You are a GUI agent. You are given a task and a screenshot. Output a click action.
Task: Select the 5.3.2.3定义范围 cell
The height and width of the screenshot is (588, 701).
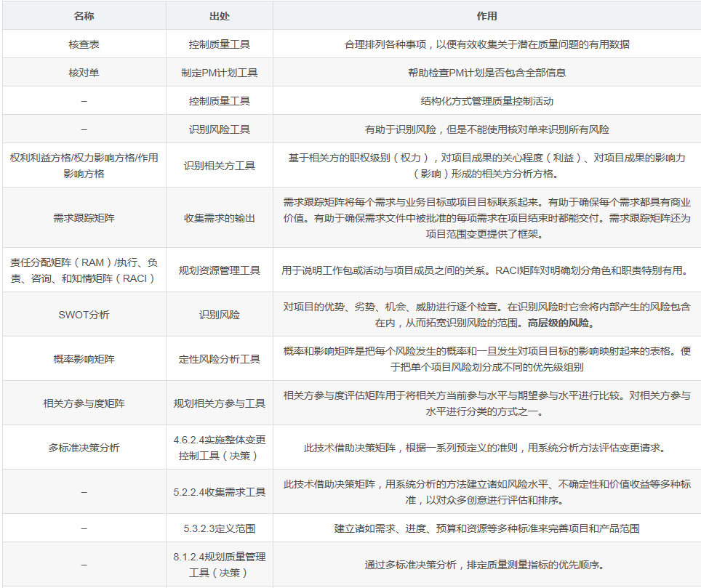[x=220, y=528]
